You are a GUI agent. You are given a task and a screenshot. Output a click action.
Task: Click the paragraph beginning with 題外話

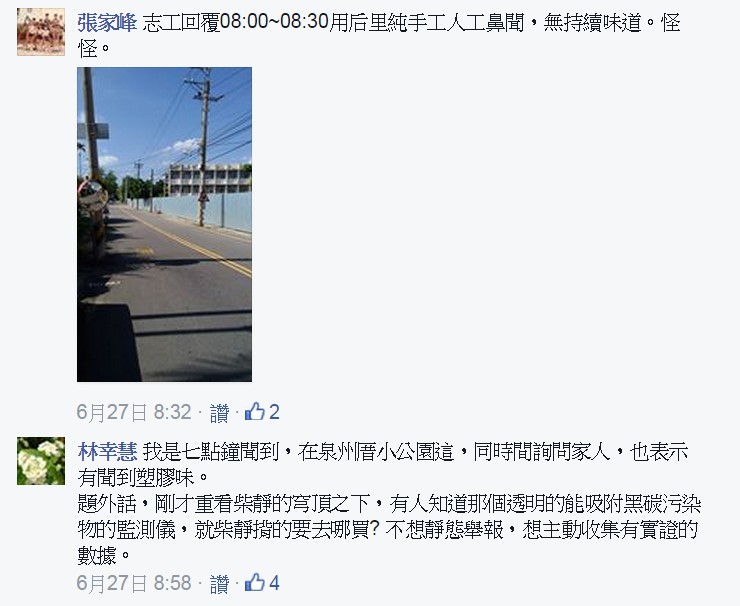[x=389, y=530]
